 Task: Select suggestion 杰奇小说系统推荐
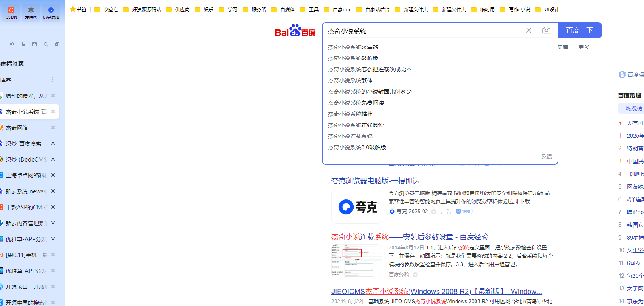click(350, 114)
